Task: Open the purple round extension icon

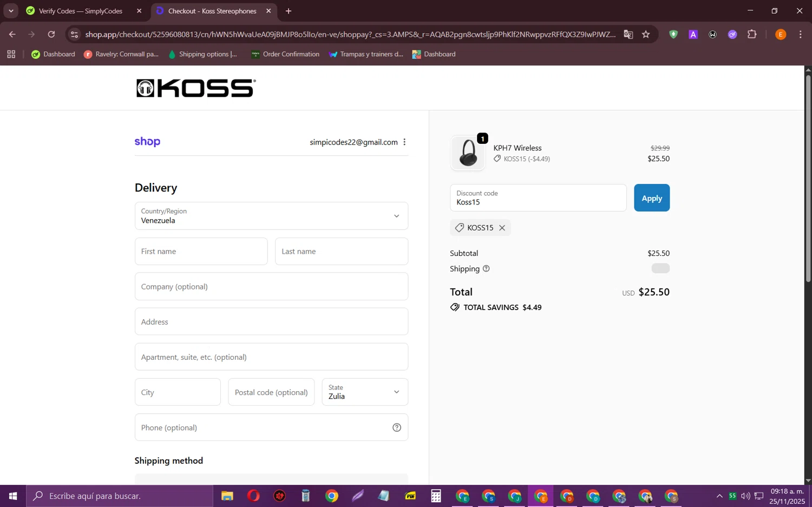Action: pos(732,35)
